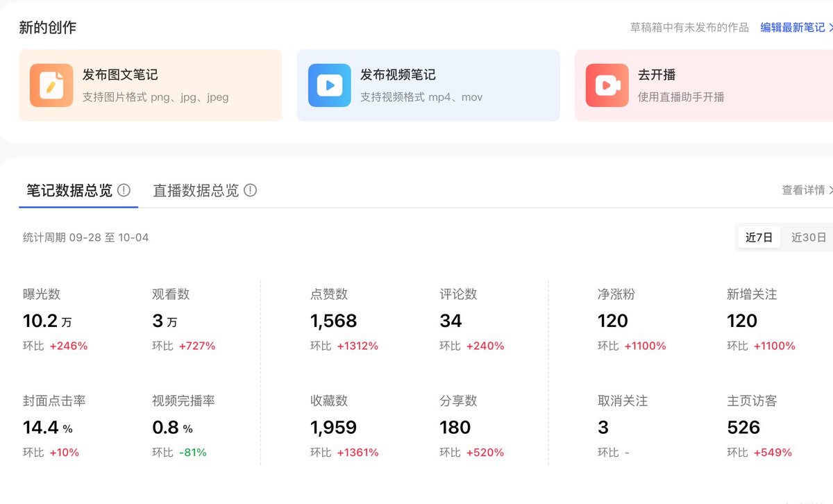
Task: Click the 新的创作 heading
Action: (x=48, y=28)
